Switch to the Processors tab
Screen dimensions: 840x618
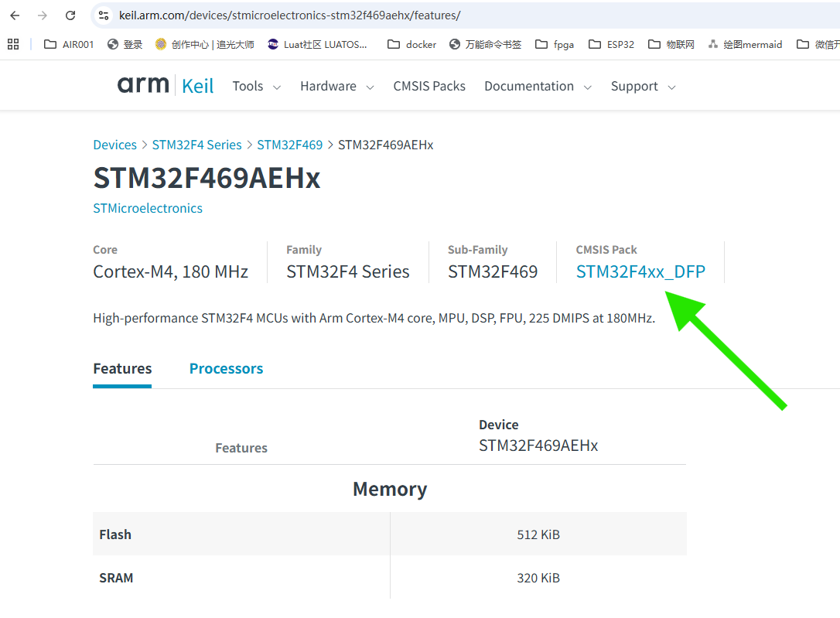click(x=226, y=368)
